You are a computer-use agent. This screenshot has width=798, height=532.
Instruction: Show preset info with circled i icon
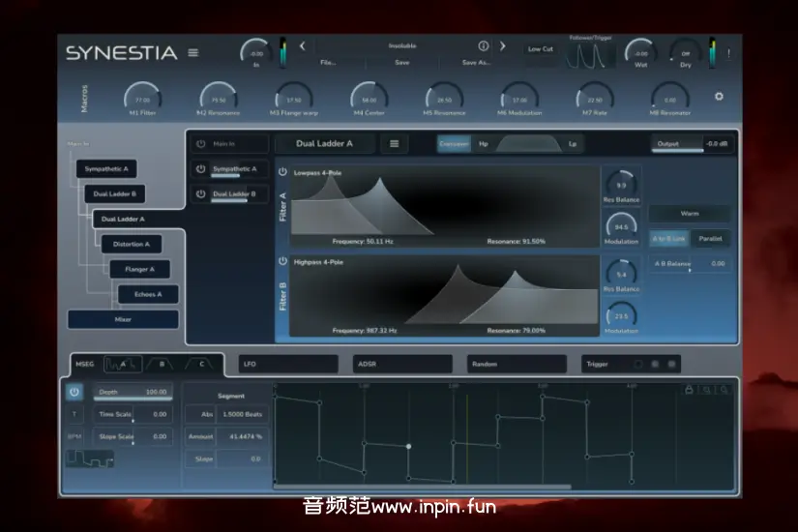pos(483,46)
